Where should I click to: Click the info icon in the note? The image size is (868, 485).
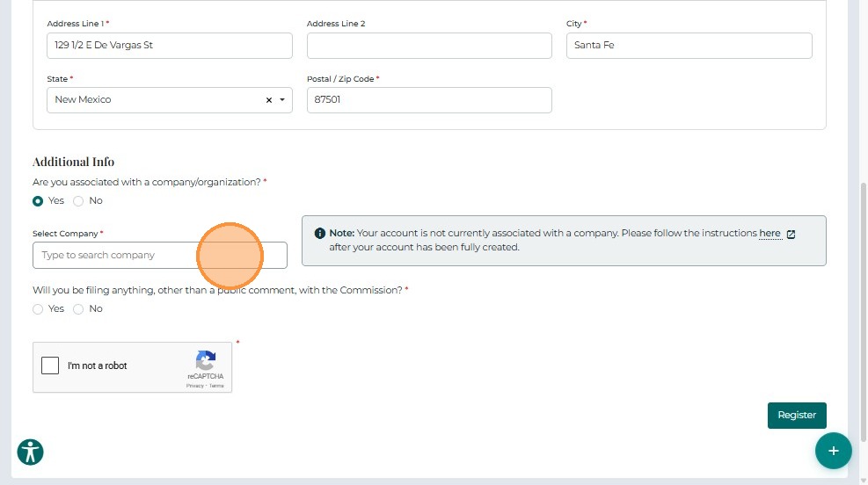[x=320, y=234]
